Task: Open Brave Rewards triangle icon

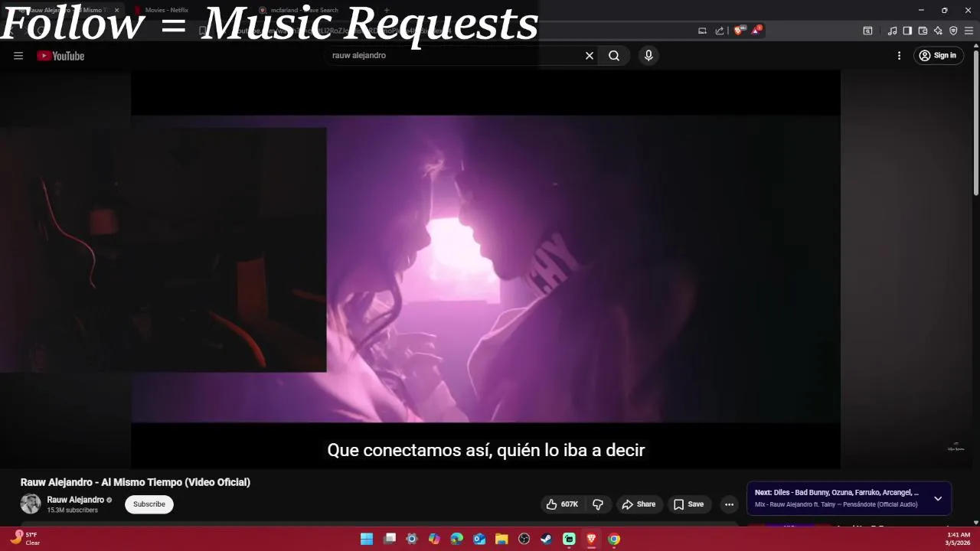Action: tap(756, 30)
